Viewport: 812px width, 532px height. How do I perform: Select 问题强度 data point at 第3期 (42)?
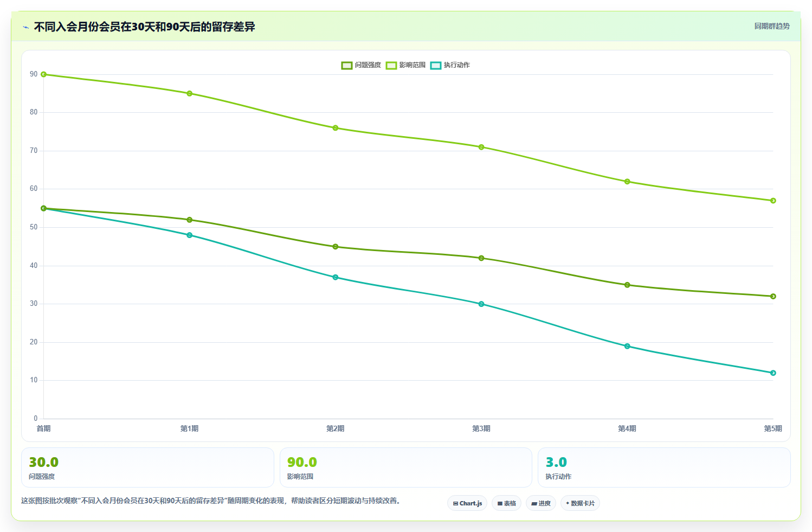481,258
